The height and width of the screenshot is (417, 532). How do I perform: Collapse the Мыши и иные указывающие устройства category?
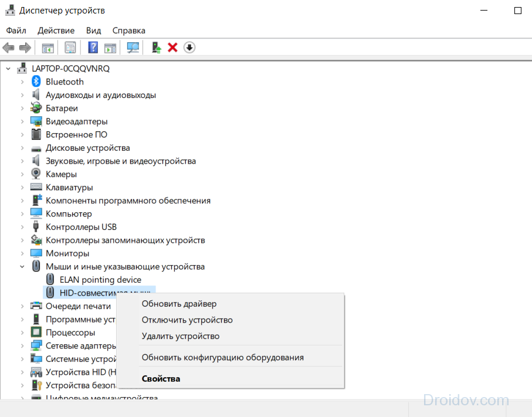[x=22, y=266]
